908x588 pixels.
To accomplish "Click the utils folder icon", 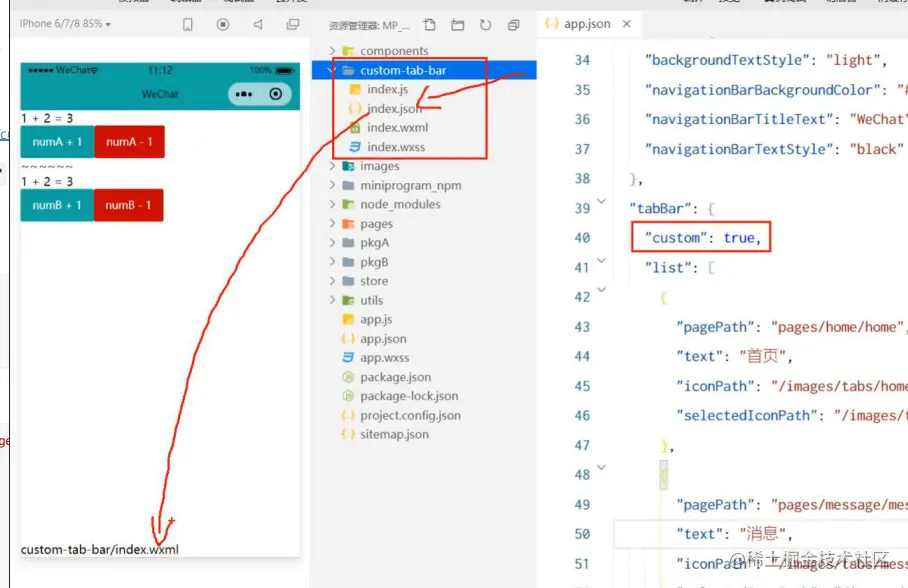I will pyautogui.click(x=348, y=300).
